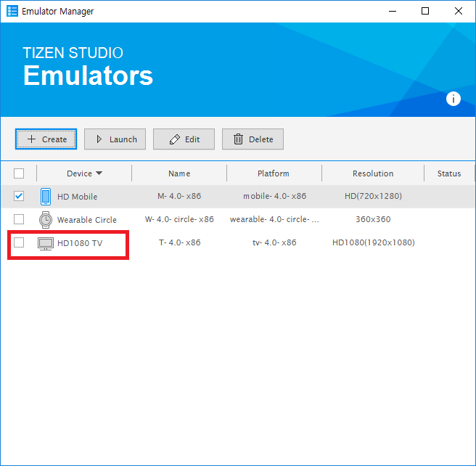The image size is (476, 466).
Task: Tick the HD1080 TV emulator checkbox
Action: [19, 242]
